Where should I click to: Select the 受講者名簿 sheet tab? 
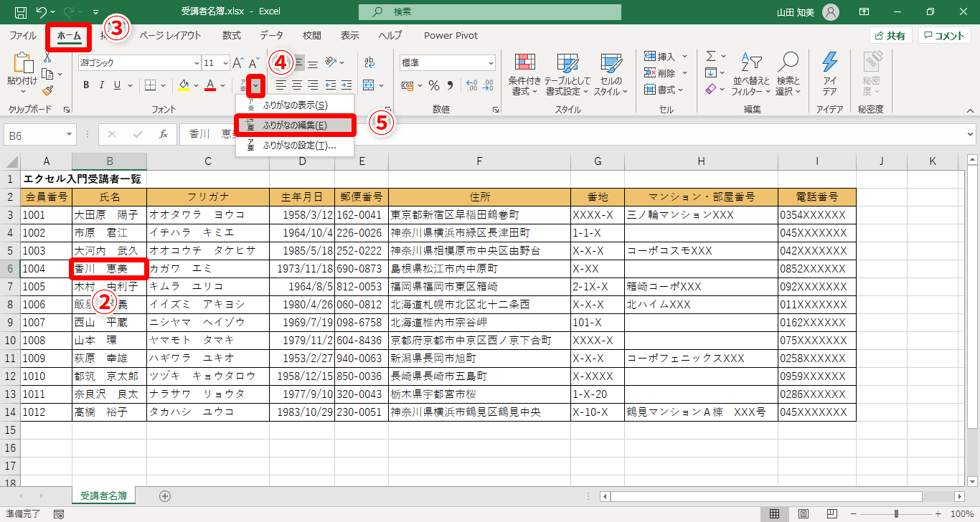coord(104,495)
